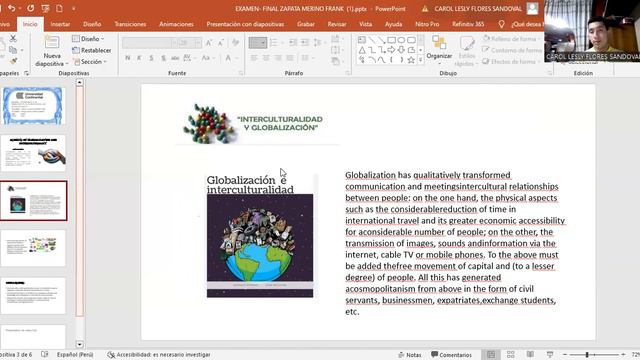Toggle text shadow formatting
The width and height of the screenshot is (640, 360).
pyautogui.click(x=163, y=58)
